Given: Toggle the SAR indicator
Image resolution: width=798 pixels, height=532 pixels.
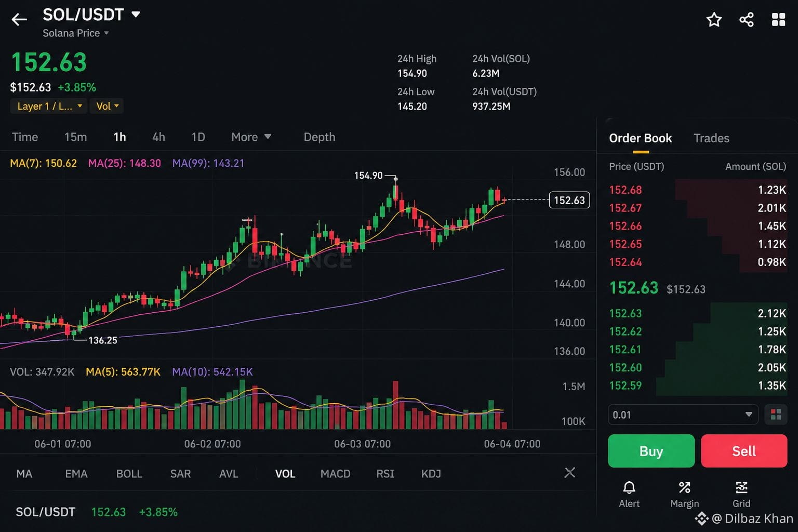Looking at the screenshot, I should (180, 474).
